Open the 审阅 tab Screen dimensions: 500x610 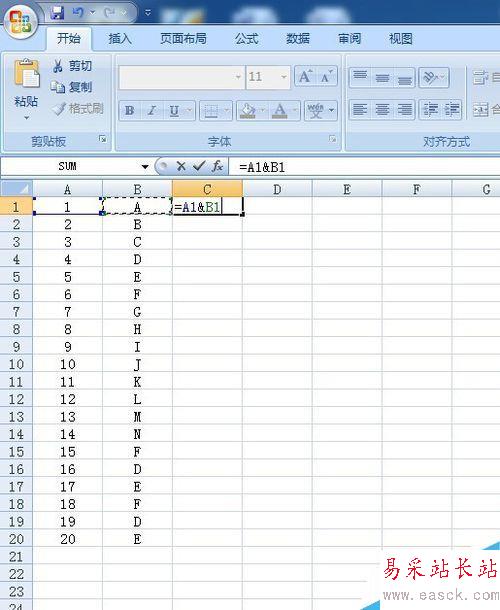(349, 39)
